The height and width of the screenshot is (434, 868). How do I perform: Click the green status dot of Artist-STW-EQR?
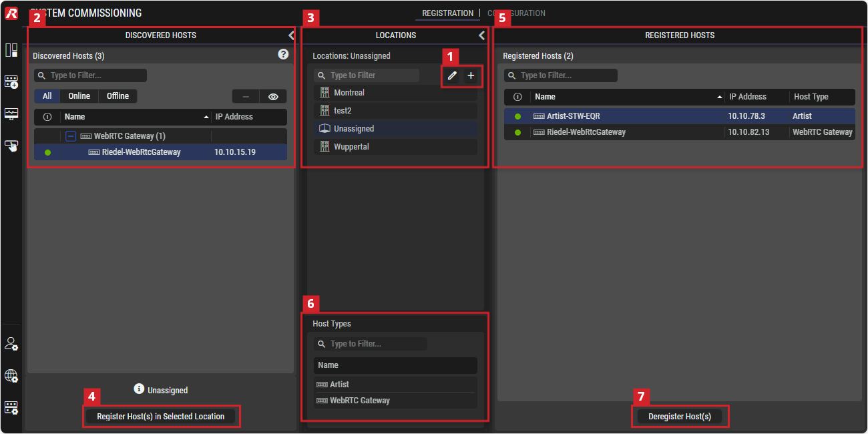coord(517,116)
